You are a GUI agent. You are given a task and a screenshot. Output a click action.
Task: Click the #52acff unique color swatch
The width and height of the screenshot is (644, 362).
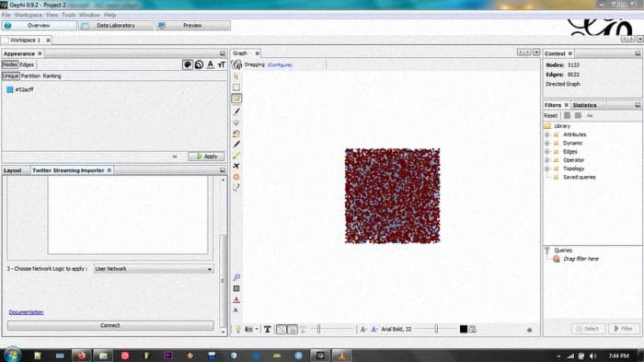10,89
